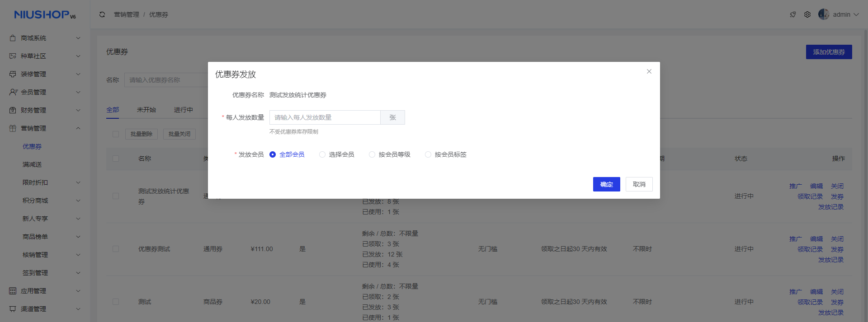Click the admin avatar picture
Screen dimensions: 868x322
tap(824, 14)
